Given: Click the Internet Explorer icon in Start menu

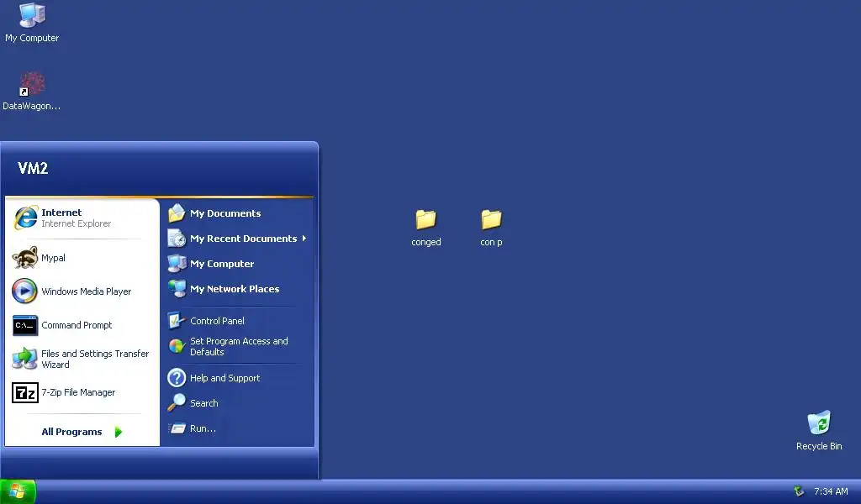Looking at the screenshot, I should point(25,218).
